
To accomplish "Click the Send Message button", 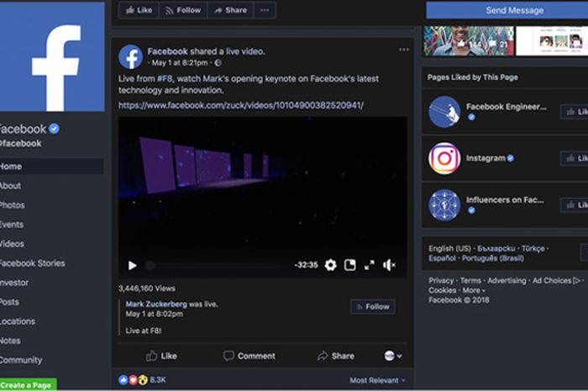I will [x=507, y=10].
